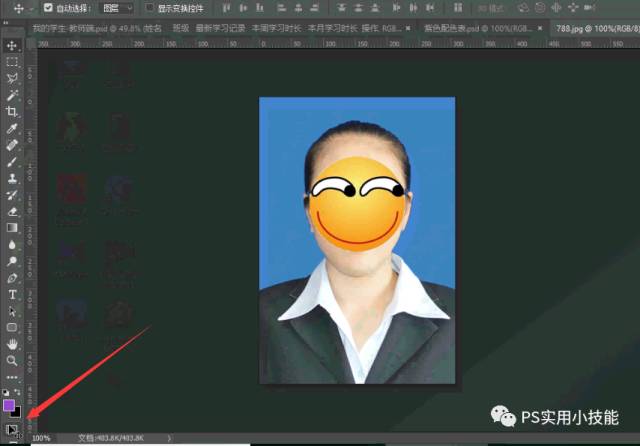Select the Eyedropper tool
The width and height of the screenshot is (640, 446).
pos(11,129)
